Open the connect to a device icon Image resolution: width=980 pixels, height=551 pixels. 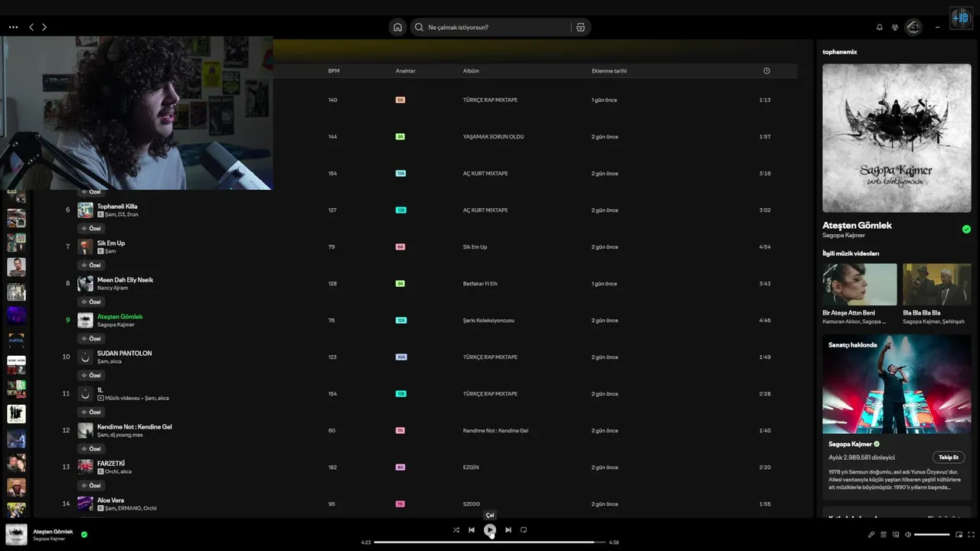click(x=896, y=534)
